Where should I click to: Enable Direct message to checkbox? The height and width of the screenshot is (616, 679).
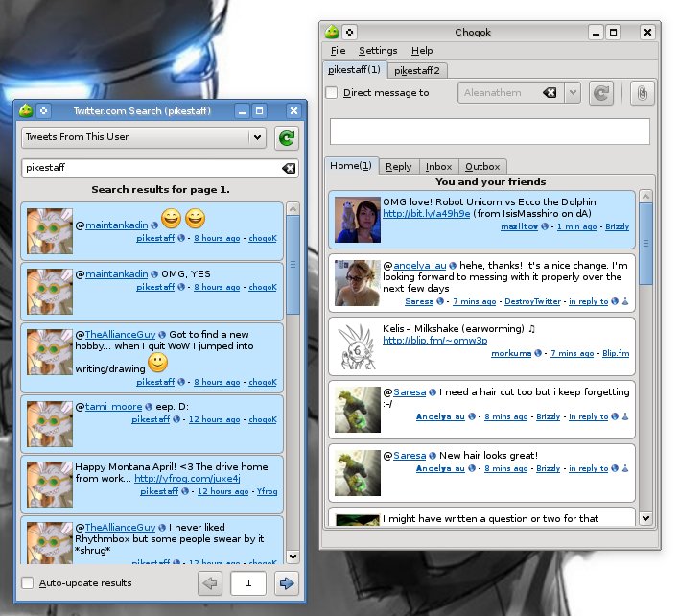click(332, 93)
